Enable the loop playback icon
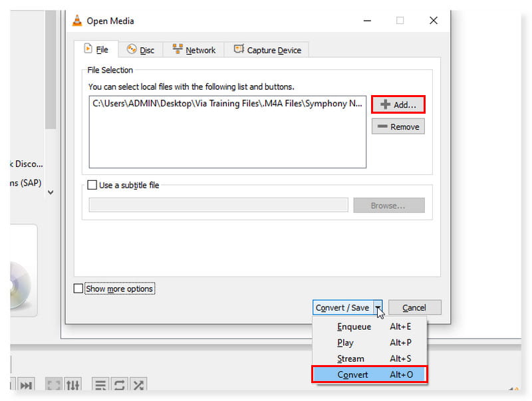The width and height of the screenshot is (532, 401). pyautogui.click(x=118, y=384)
